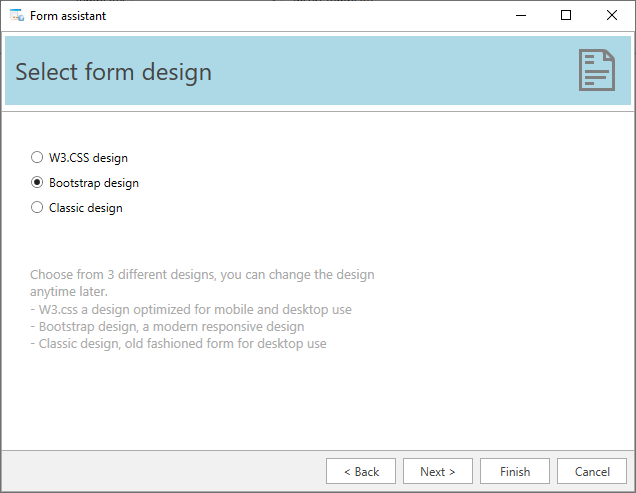Viewport: 636px width, 493px height.
Task: Click the 'Choose from 3 different designs' hint text
Action: 202,283
